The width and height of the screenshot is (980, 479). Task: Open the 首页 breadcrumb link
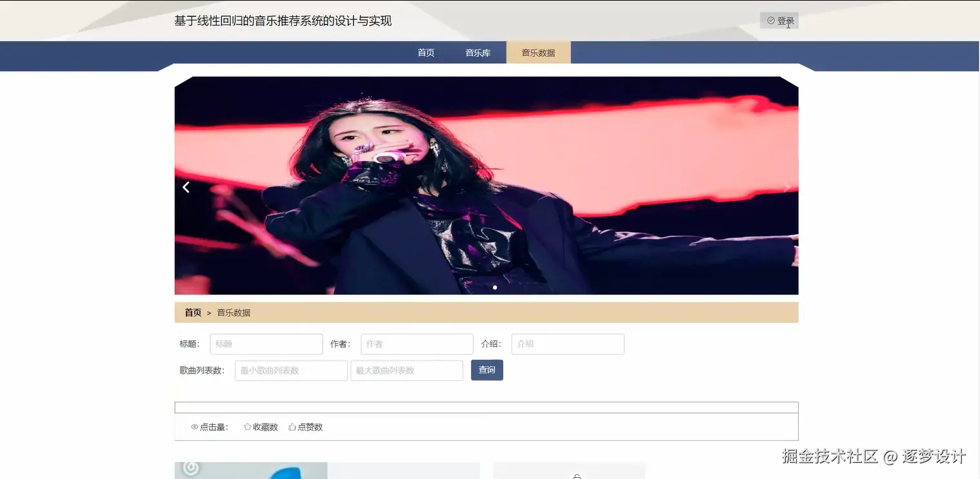tap(192, 312)
